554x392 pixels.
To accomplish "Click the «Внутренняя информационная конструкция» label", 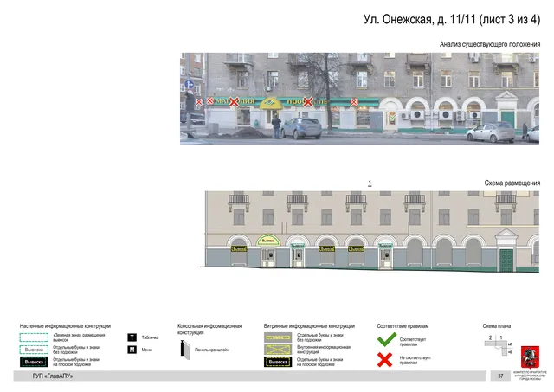I will 324,350.
